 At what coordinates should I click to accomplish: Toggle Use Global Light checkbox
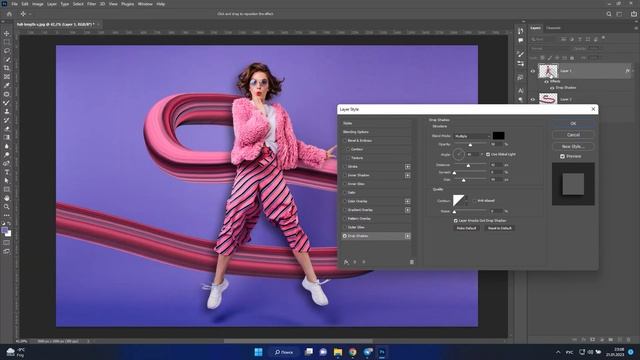pyautogui.click(x=488, y=154)
